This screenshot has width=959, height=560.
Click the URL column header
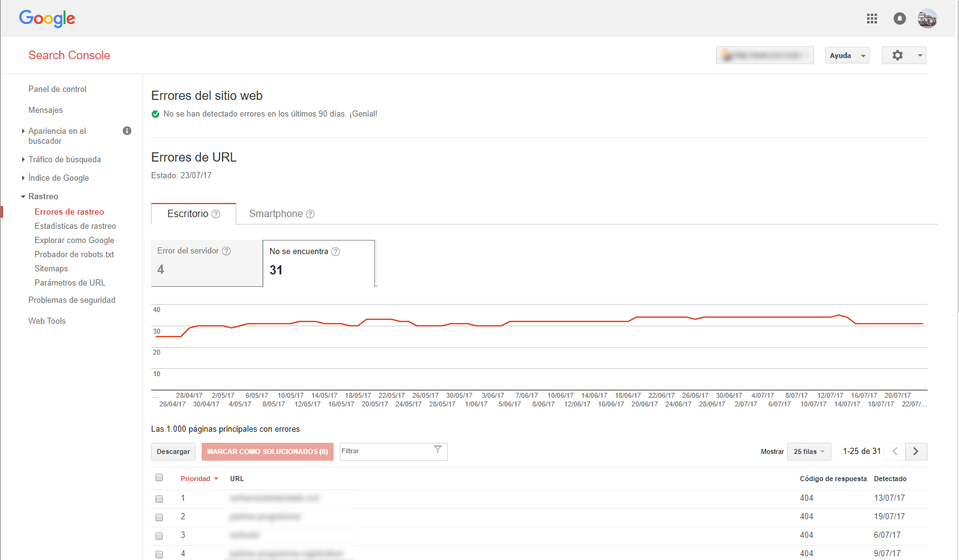click(237, 479)
